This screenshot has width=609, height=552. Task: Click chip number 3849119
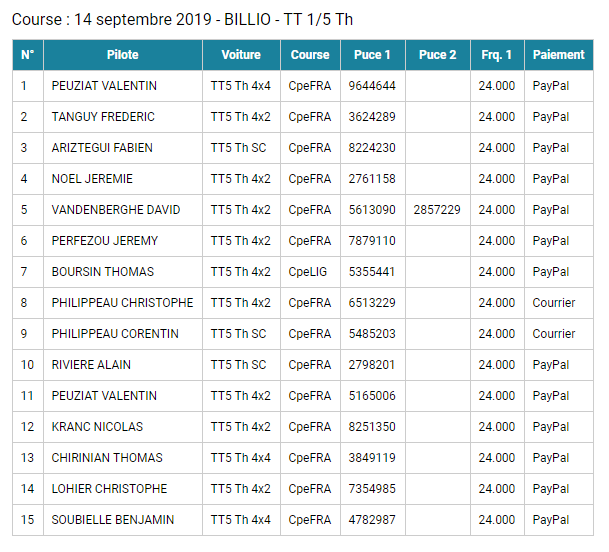tap(372, 458)
